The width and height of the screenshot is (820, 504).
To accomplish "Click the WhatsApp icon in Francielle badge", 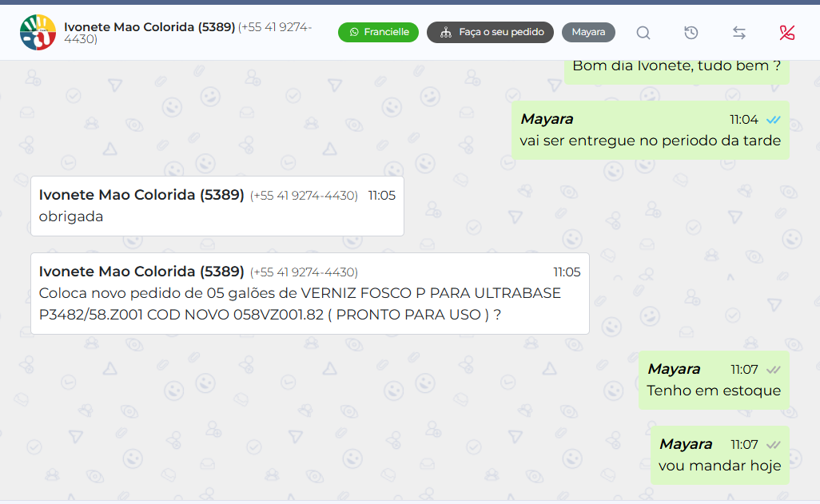I will coord(354,33).
